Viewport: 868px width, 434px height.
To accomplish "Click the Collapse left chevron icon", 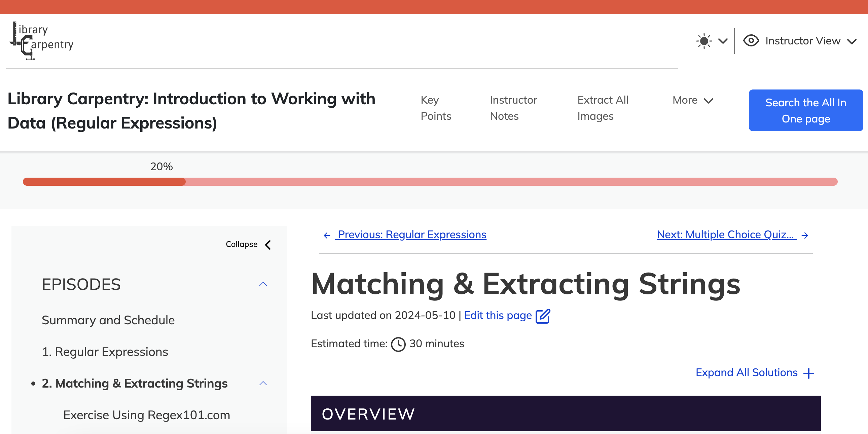I will point(268,245).
